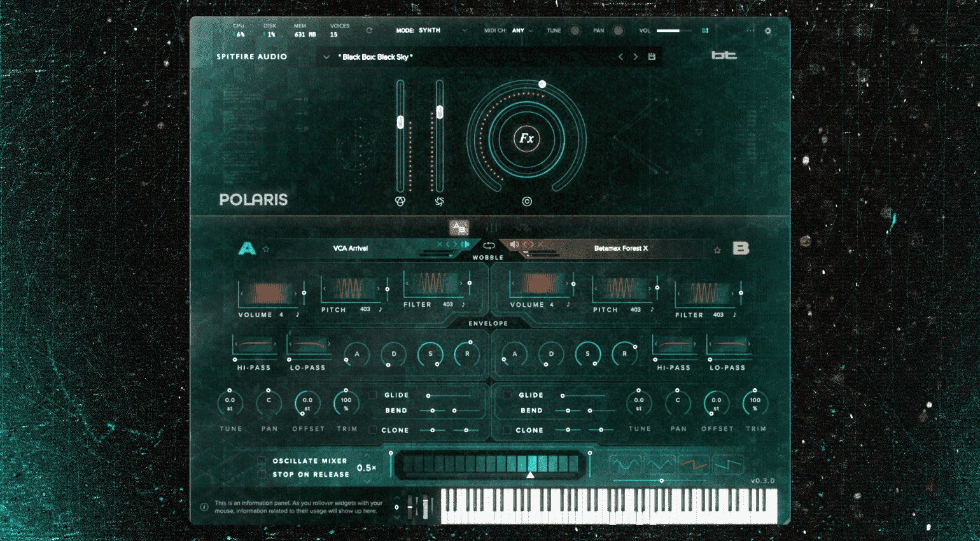Click the bt logo
The width and height of the screenshot is (980, 541).
pos(724,55)
